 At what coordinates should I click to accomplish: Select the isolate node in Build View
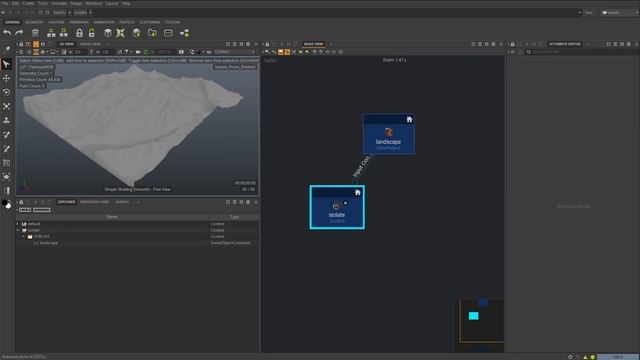[337, 207]
